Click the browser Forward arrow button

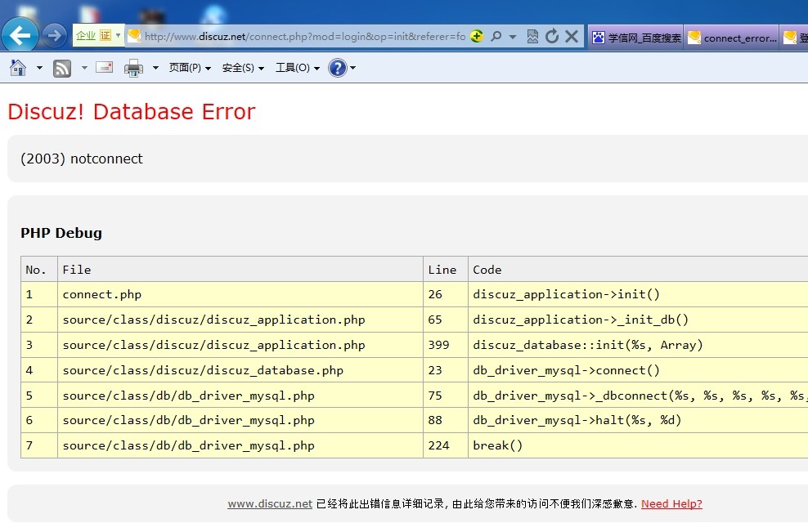[54, 35]
